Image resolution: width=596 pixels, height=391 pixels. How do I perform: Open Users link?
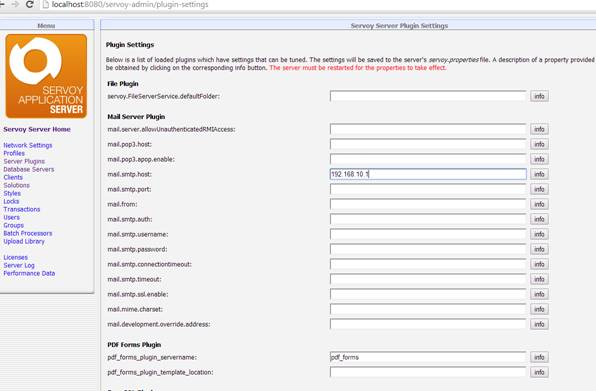pyautogui.click(x=11, y=217)
